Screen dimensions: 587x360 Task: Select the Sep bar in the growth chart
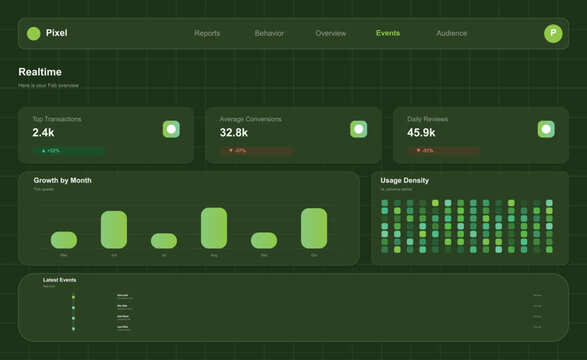click(264, 241)
